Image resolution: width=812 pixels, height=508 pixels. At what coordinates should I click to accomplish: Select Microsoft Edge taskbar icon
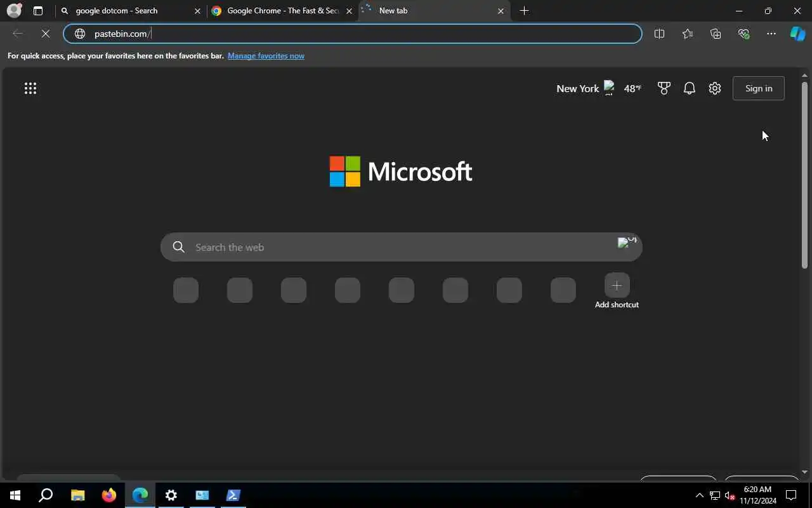[140, 495]
